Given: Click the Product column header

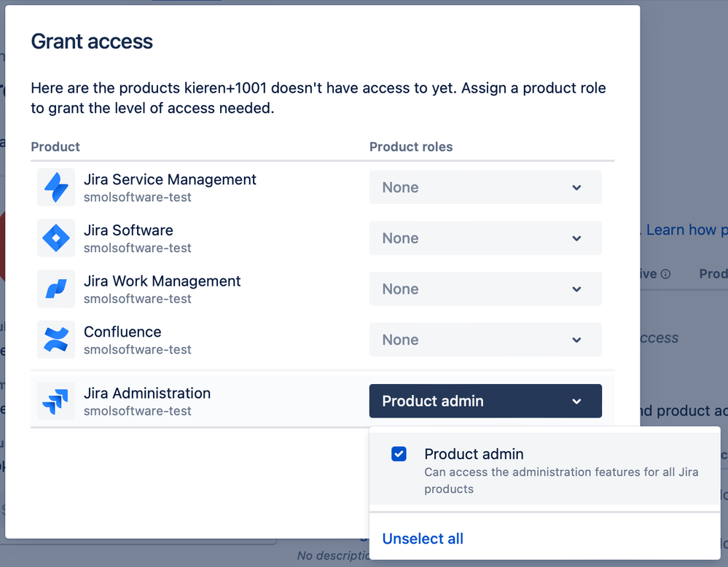Looking at the screenshot, I should (x=55, y=146).
